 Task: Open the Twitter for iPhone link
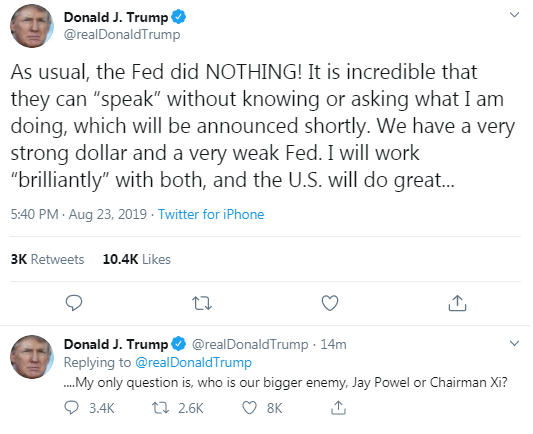click(211, 214)
